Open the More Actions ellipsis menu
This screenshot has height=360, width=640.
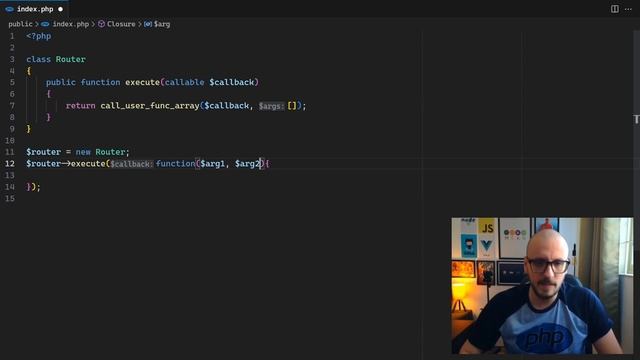[628, 9]
